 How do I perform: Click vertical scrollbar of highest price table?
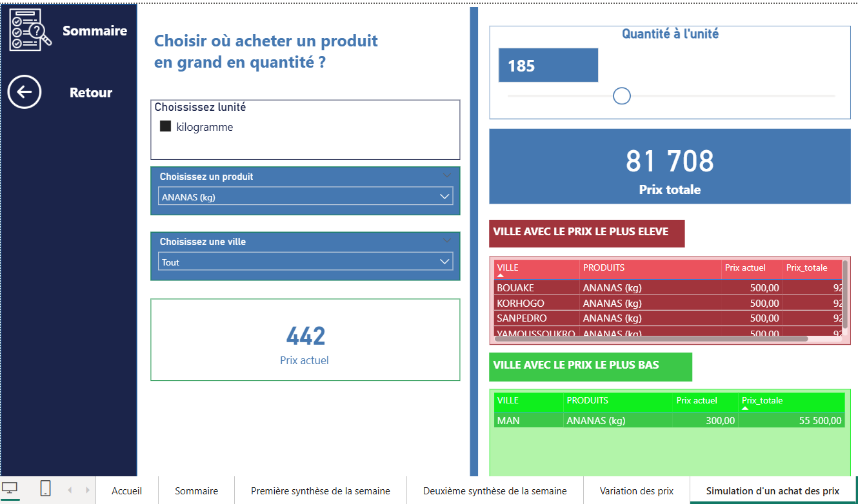[845, 294]
